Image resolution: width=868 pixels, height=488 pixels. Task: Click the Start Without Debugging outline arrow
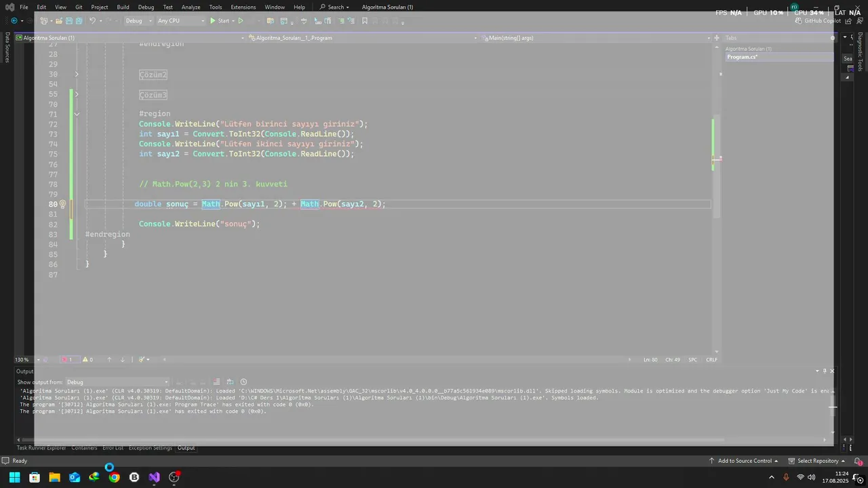pyautogui.click(x=240, y=21)
